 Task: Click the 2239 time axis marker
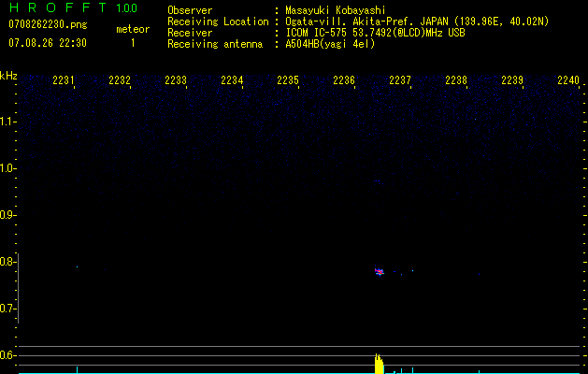point(512,80)
